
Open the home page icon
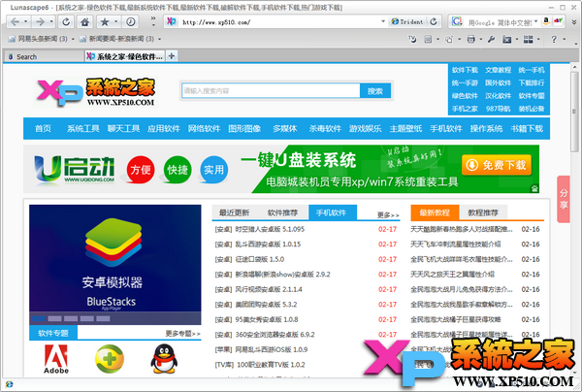pyautogui.click(x=84, y=22)
